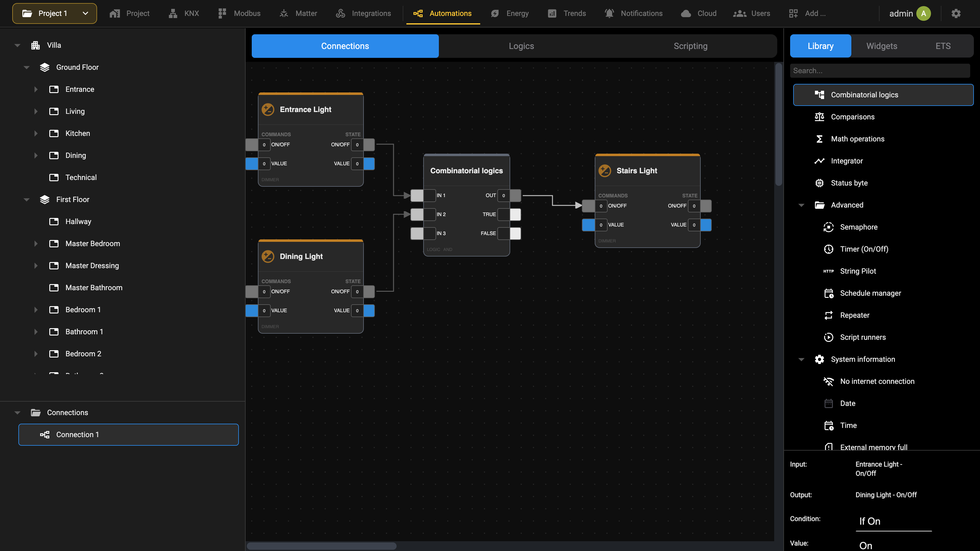Click the Entrance Light dimmer icon

[268, 110]
